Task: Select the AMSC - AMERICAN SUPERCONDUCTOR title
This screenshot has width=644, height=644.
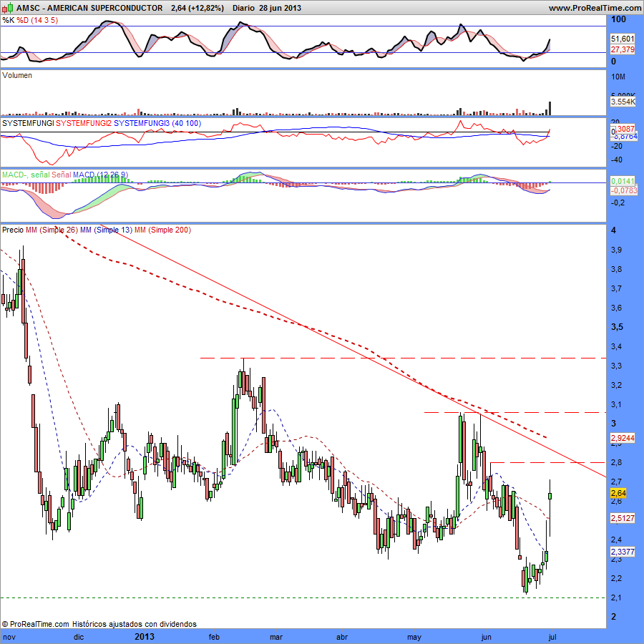Action: click(89, 8)
